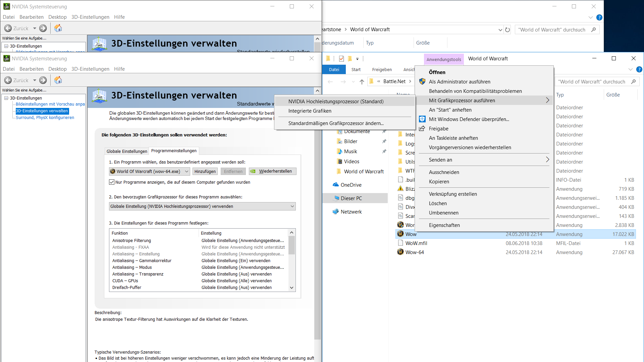Click the help question mark in front Explorer
The image size is (644, 362).
point(639,69)
